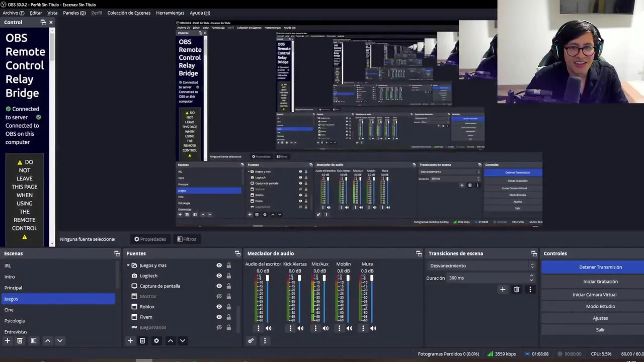The height and width of the screenshot is (362, 644).
Task: Open the Desvanecimiento transition dropdown
Action: (x=481, y=265)
